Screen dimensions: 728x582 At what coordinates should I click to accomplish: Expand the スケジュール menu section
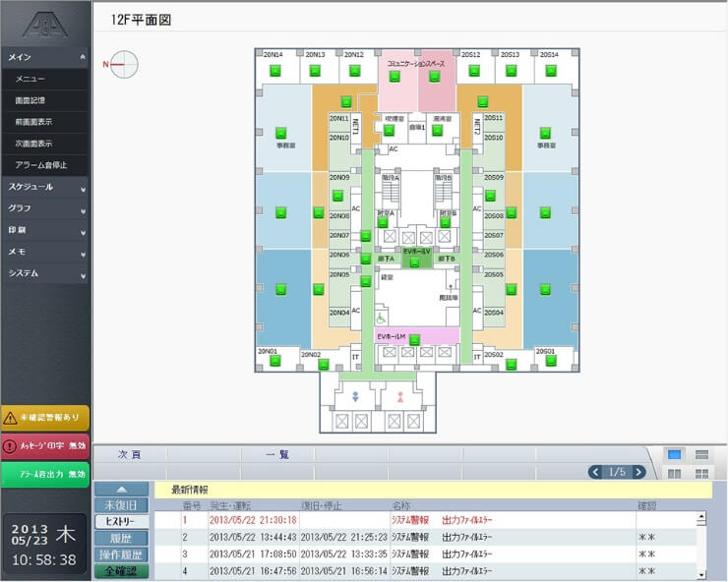coord(45,186)
